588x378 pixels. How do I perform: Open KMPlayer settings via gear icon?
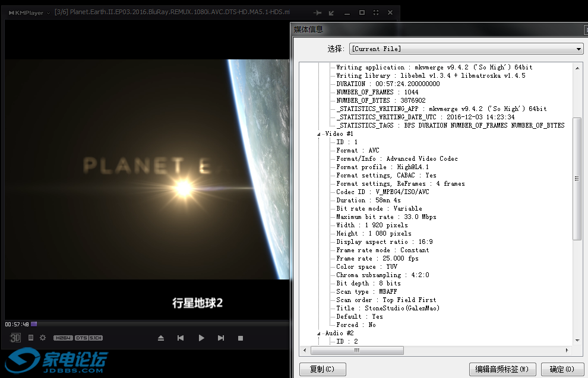tap(42, 337)
